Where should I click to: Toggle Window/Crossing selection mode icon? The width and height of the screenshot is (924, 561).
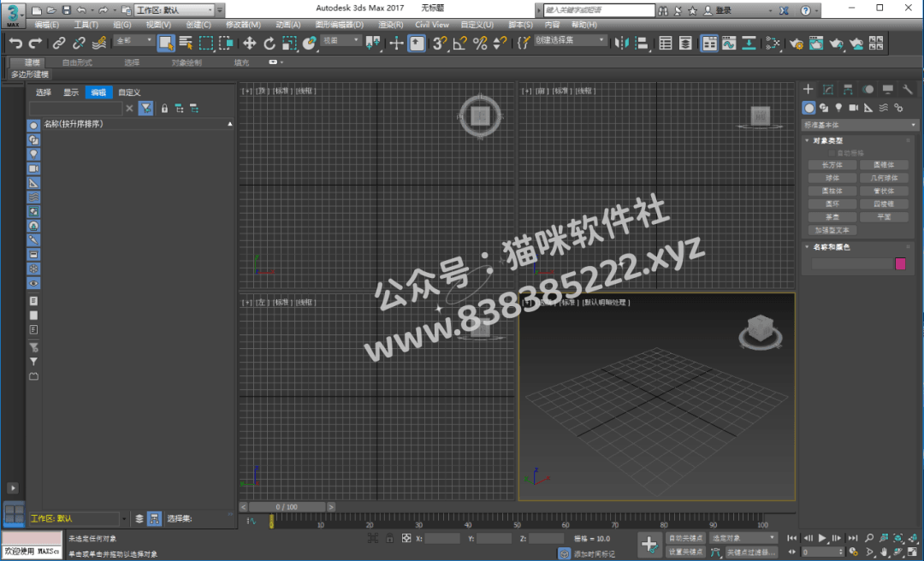pos(226,43)
